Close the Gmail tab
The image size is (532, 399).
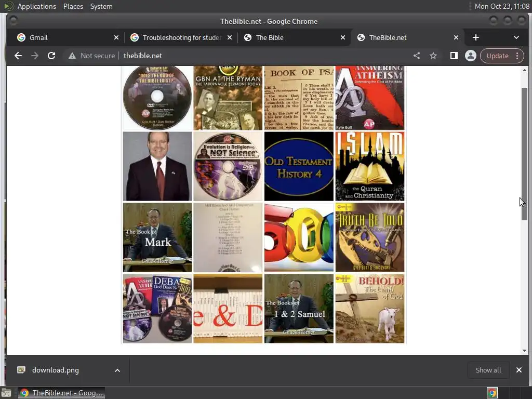[x=116, y=37]
